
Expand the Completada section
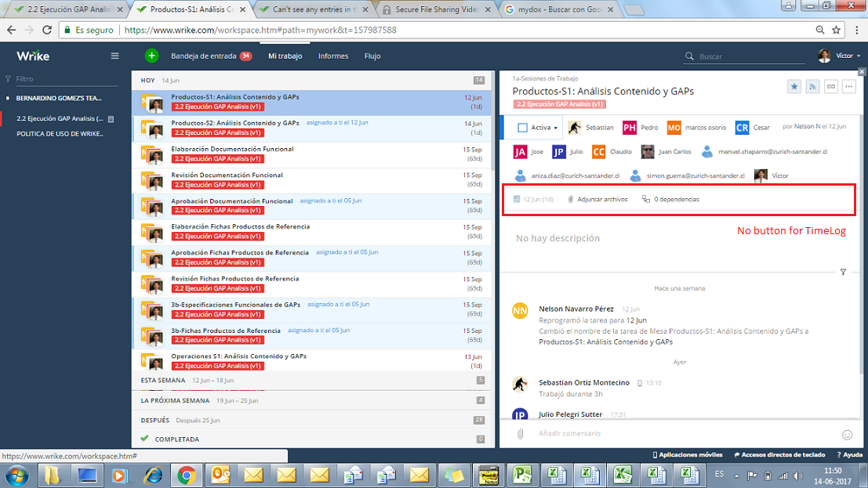[x=311, y=439]
